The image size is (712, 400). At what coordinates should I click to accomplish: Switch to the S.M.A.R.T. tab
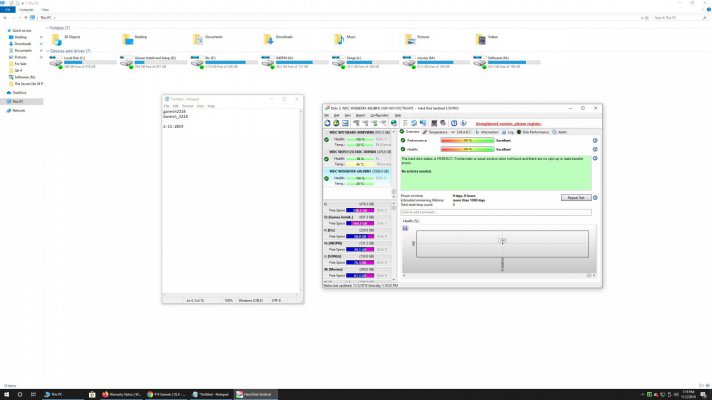click(x=461, y=132)
